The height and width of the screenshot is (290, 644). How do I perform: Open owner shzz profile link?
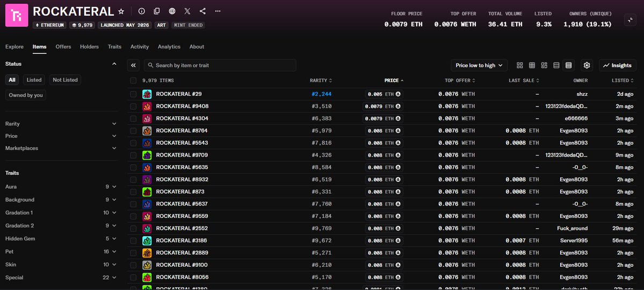tap(582, 94)
